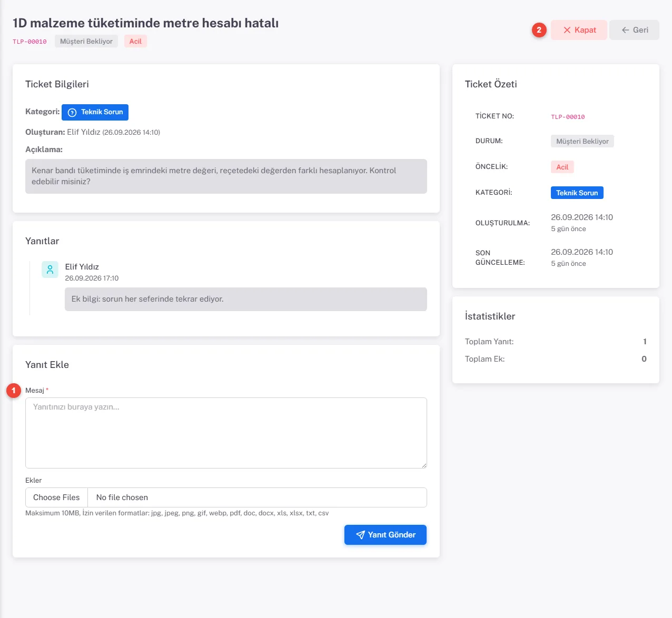Click the Teknik Sorun badge in the KATEGORİ row
This screenshot has height=618, width=672.
[x=577, y=193]
